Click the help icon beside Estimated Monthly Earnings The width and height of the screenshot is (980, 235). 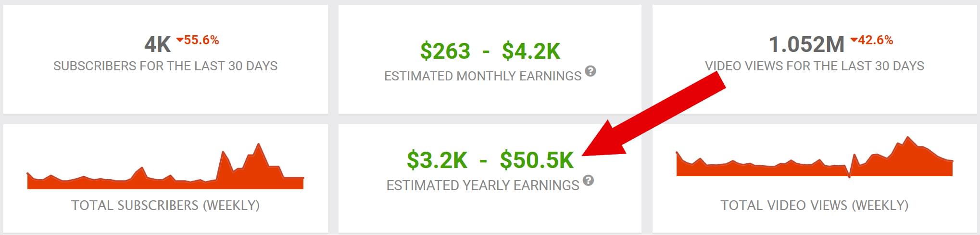coord(591,71)
